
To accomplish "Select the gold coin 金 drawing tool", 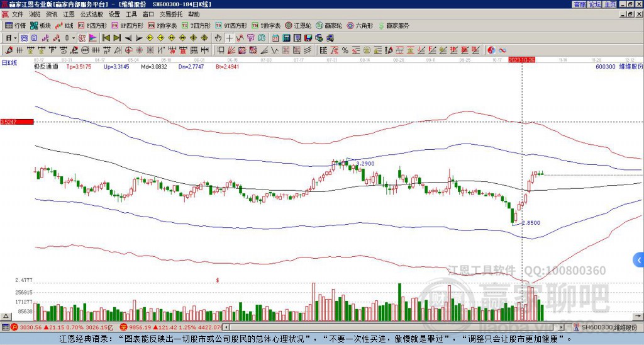I will 366,50.
